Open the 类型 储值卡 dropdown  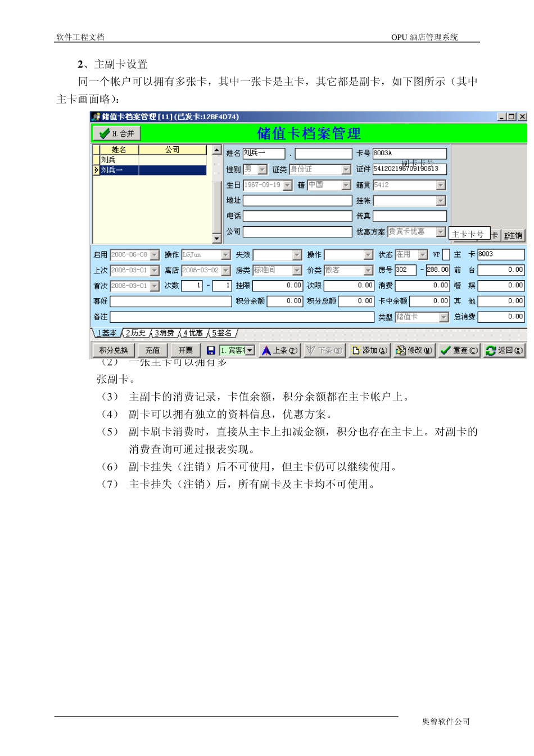[x=444, y=317]
